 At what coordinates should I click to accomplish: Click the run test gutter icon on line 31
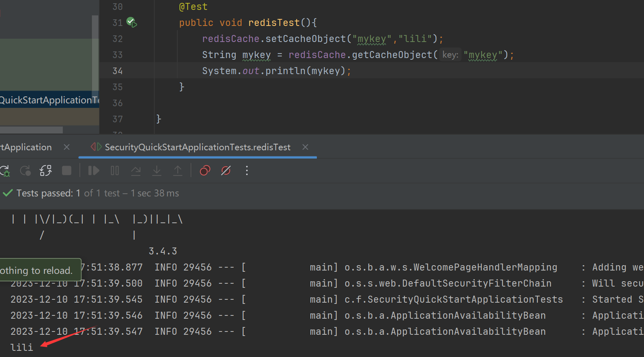tap(132, 22)
